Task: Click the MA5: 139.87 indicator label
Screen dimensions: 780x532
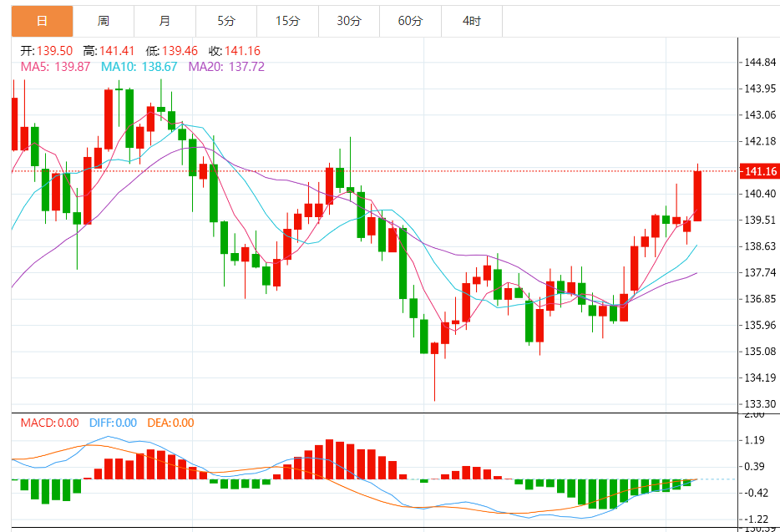Action: pyautogui.click(x=55, y=67)
